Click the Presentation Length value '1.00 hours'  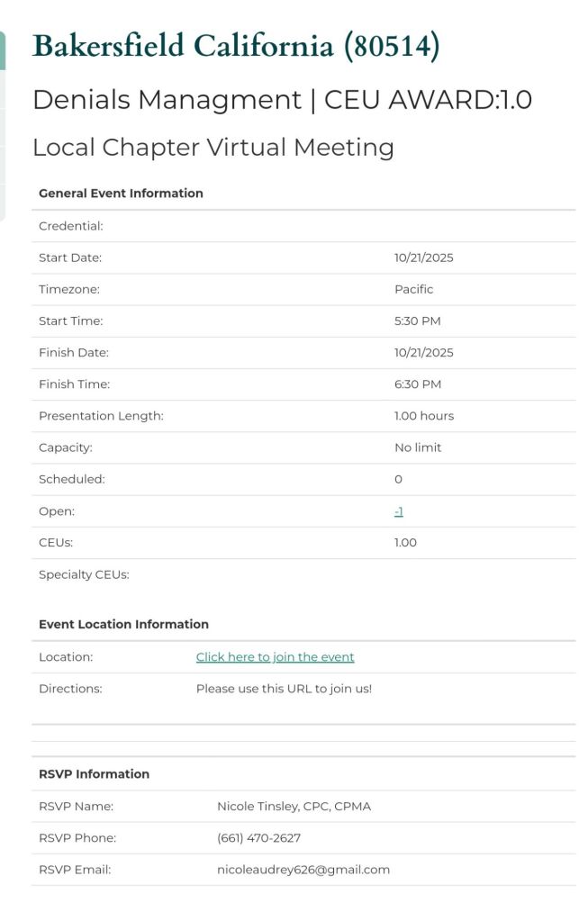423,416
